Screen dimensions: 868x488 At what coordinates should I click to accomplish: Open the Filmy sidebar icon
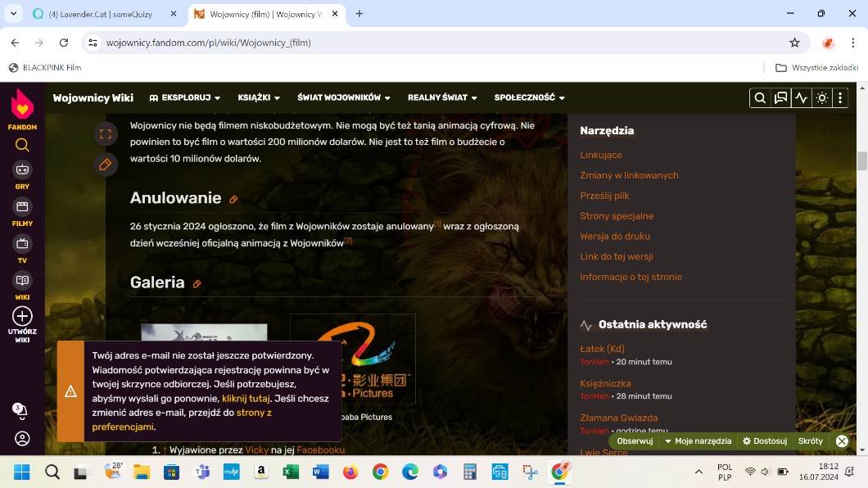click(22, 207)
